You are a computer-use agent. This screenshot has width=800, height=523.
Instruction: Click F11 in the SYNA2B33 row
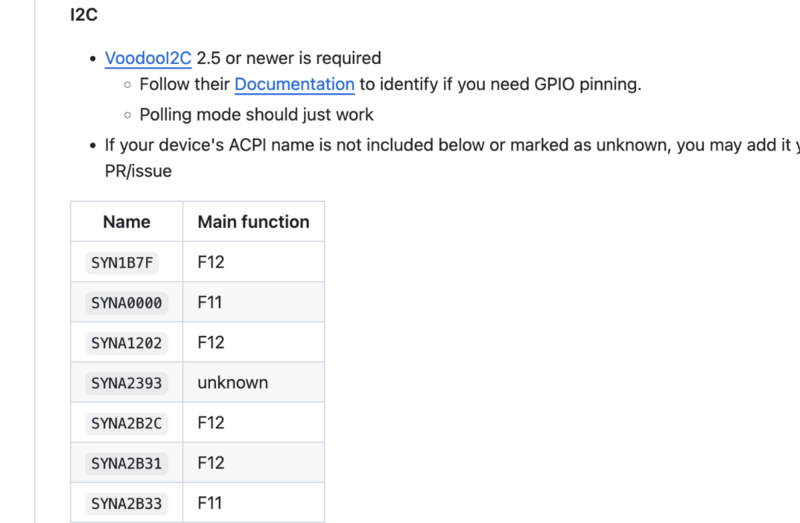[x=210, y=503]
